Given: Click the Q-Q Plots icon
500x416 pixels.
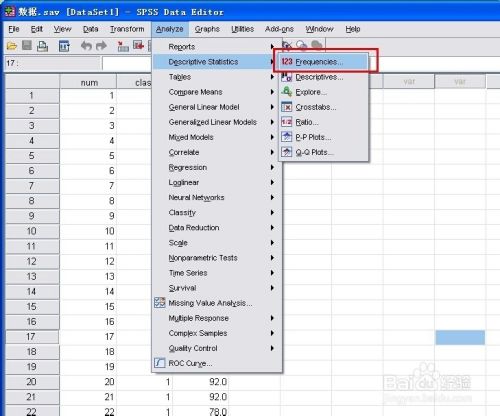Looking at the screenshot, I should (287, 152).
